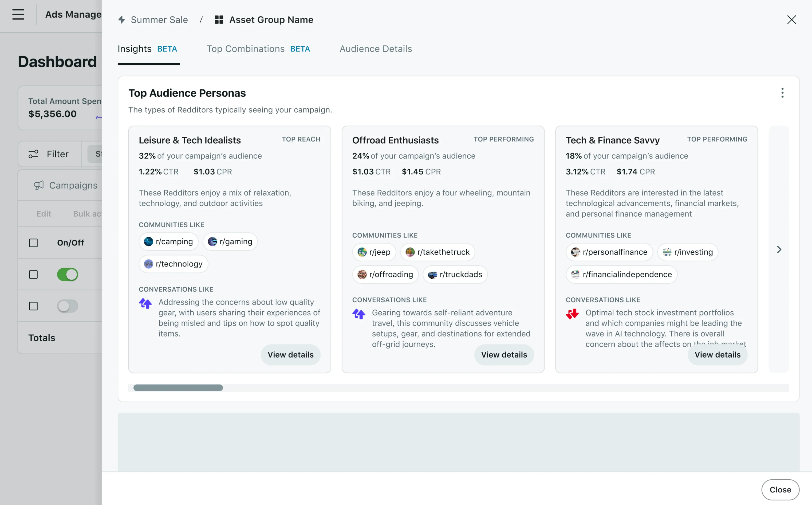Click the r/jeep subreddit avatar icon
The image size is (812, 505).
pos(362,252)
